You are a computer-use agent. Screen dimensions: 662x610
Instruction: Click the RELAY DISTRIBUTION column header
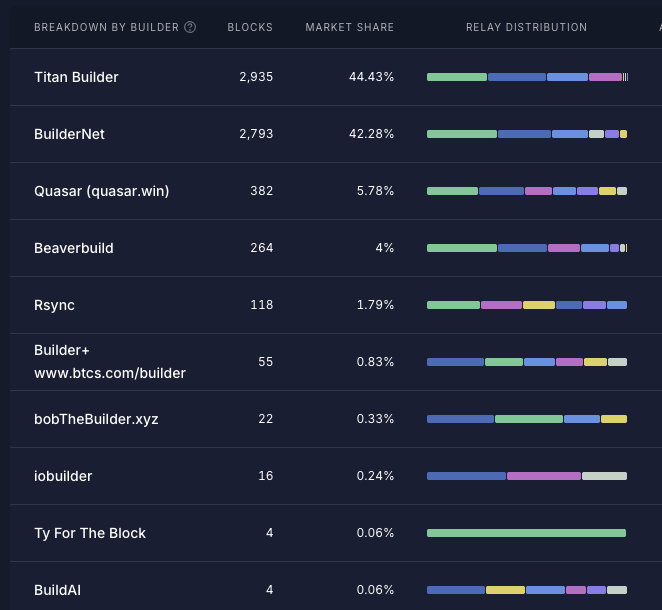[526, 27]
